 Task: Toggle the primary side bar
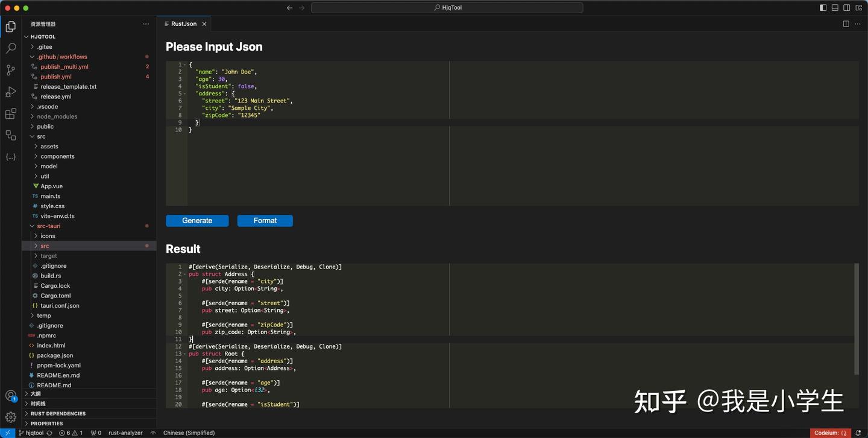coord(823,8)
